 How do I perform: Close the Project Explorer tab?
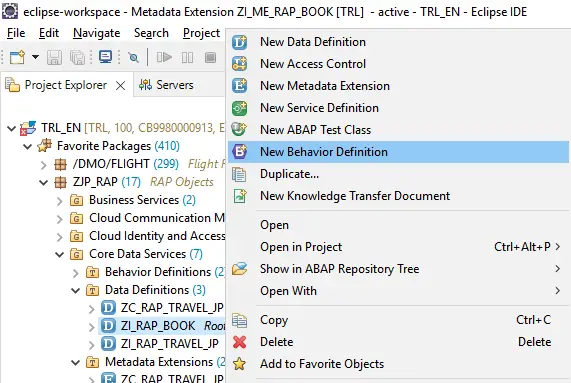point(120,86)
